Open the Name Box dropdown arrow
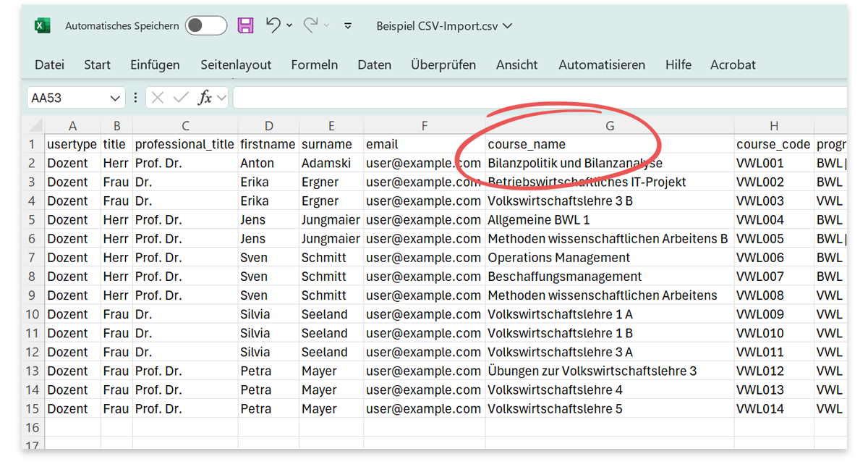868x467 pixels. point(116,97)
